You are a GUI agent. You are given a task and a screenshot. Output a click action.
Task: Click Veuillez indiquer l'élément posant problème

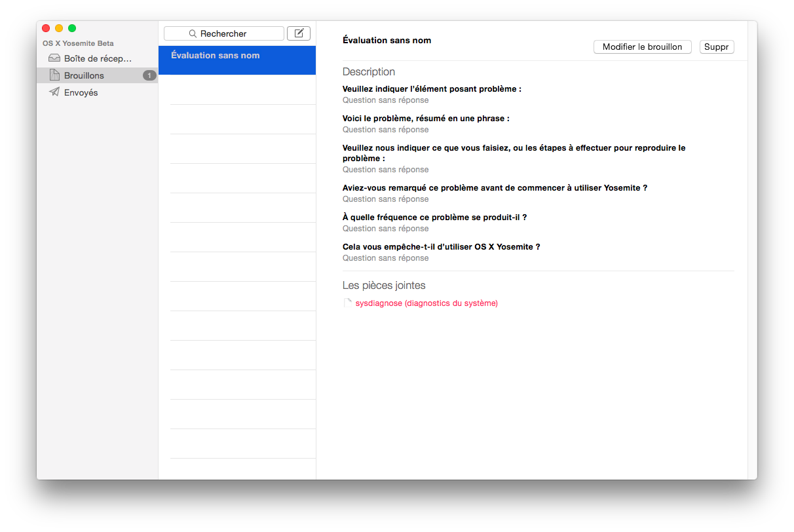[x=432, y=89]
